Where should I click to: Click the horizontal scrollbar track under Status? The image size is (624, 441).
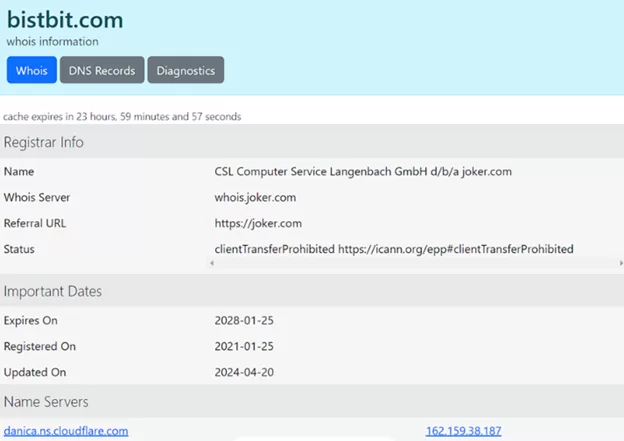pos(416,263)
